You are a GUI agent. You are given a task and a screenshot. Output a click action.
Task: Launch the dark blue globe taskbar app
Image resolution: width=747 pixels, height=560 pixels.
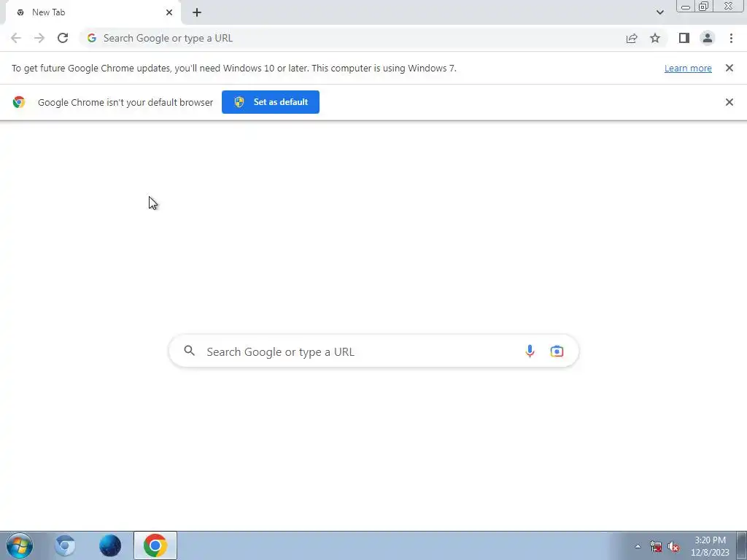pos(110,545)
